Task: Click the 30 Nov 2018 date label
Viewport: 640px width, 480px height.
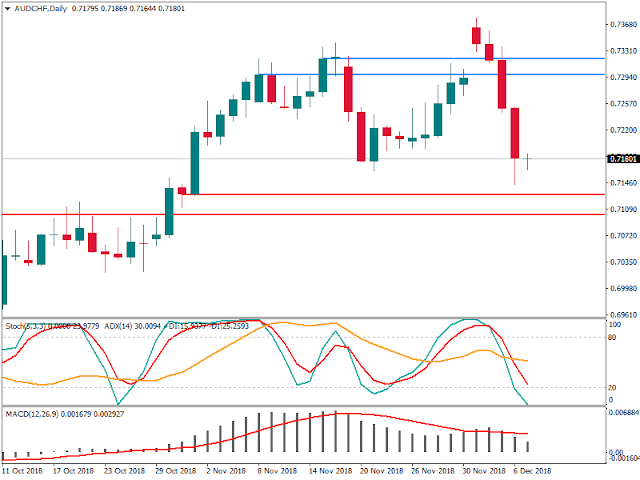Action: pyautogui.click(x=484, y=471)
